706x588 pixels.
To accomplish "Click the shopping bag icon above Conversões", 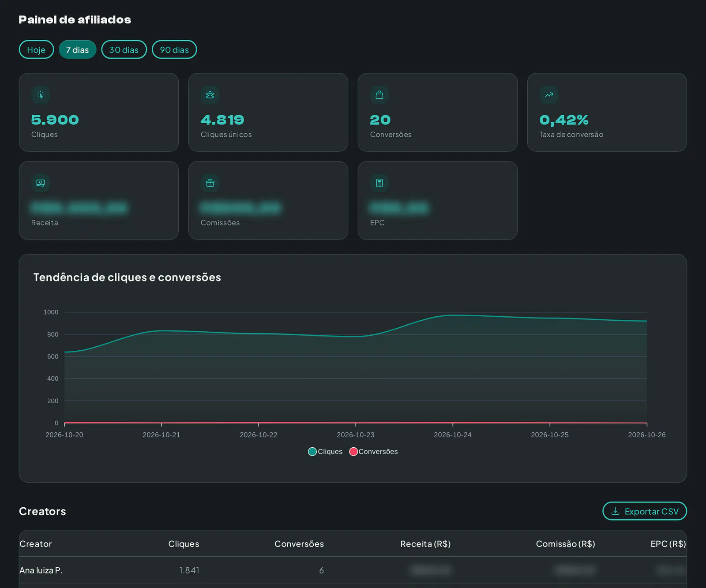I will 379,95.
